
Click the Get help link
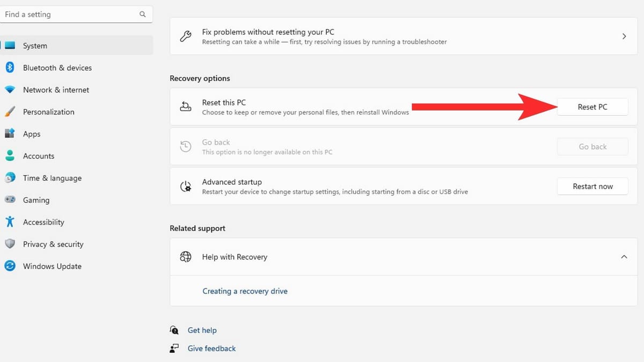click(x=202, y=330)
